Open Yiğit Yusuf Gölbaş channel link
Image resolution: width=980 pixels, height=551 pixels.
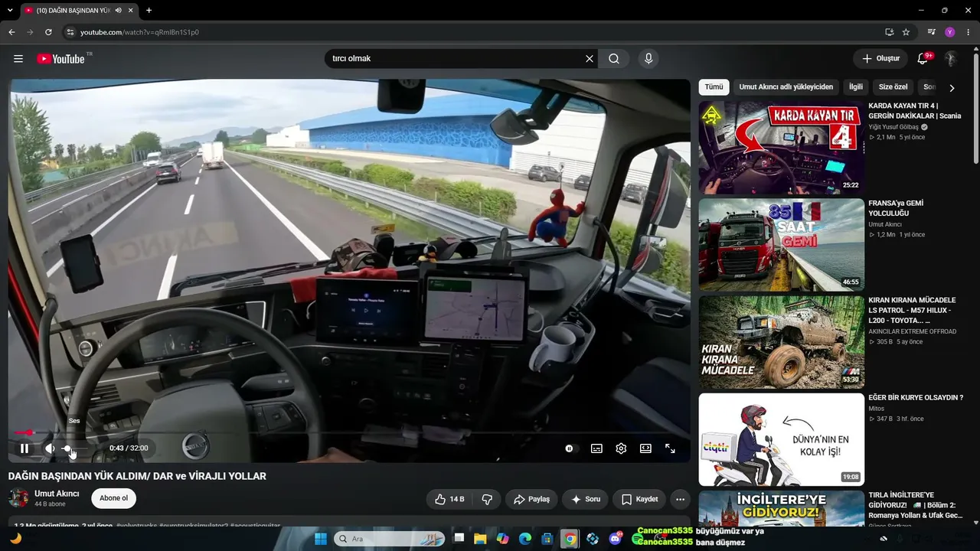point(893,127)
